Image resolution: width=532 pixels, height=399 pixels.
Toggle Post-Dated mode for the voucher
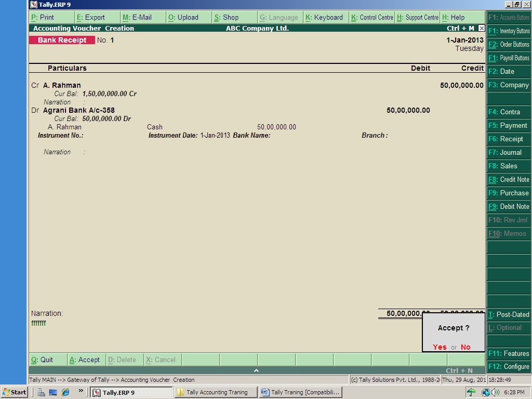tap(508, 314)
